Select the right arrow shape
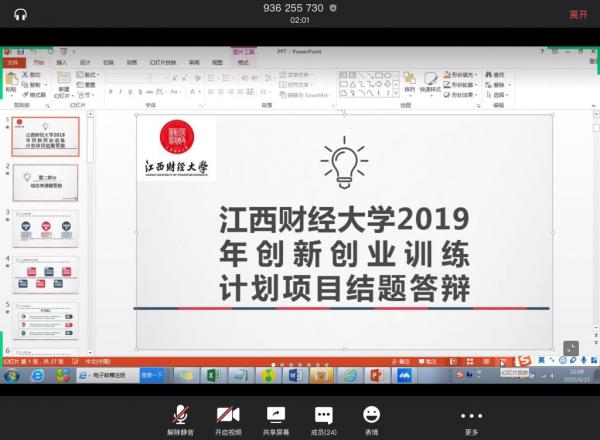 coord(378,84)
